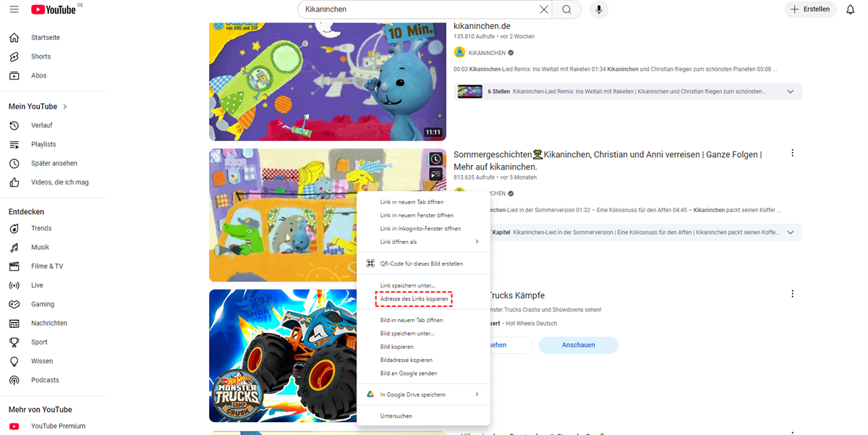Choose Link in neuem Fenster öffnen

(x=424, y=215)
